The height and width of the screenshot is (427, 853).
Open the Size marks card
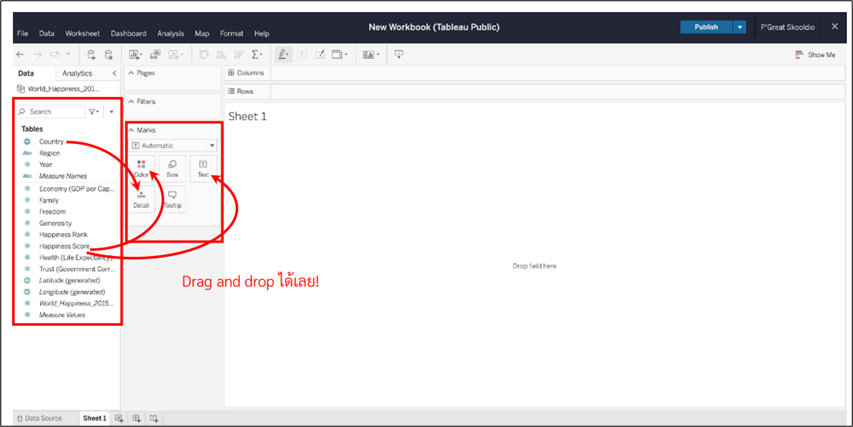click(172, 168)
